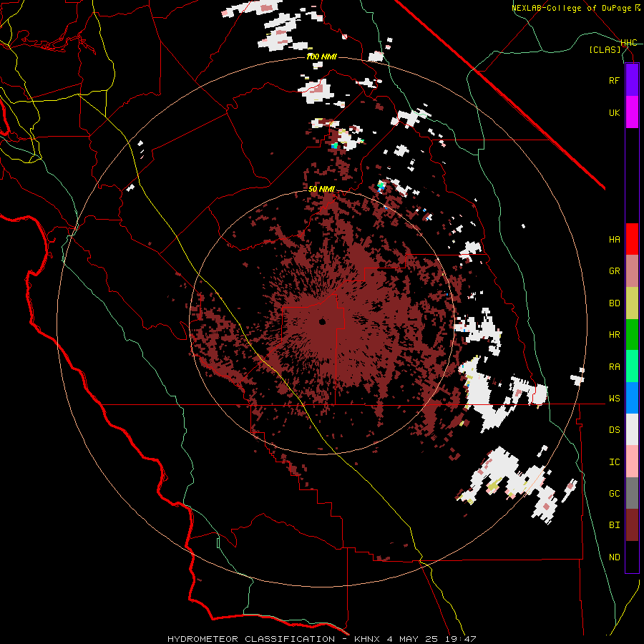Click the HA legend label

click(614, 240)
